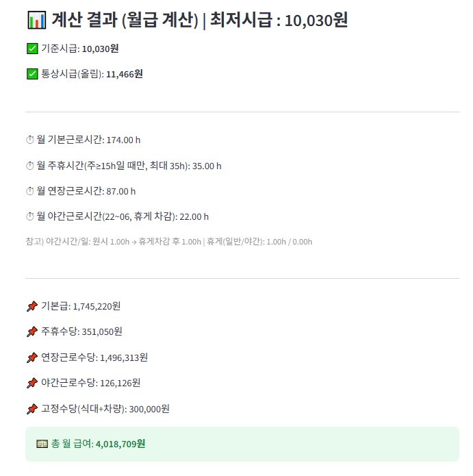Click the green check next to 기준시급

coord(32,49)
